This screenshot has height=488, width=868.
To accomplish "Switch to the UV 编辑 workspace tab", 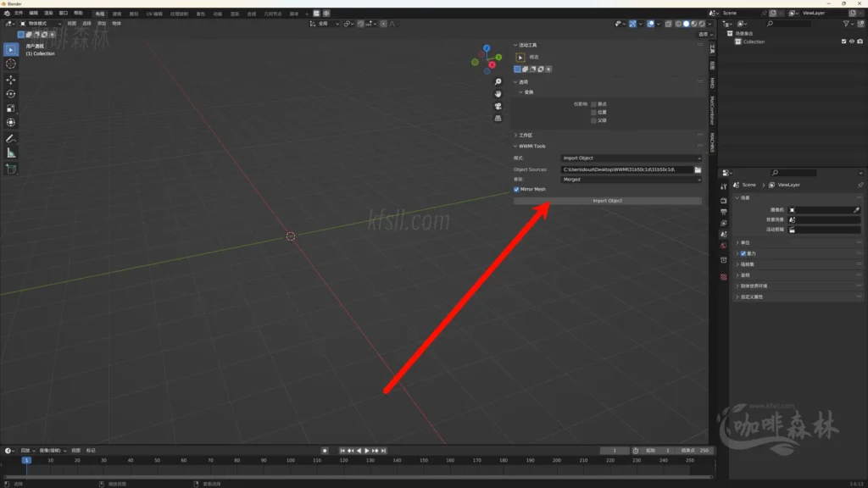I will click(155, 14).
